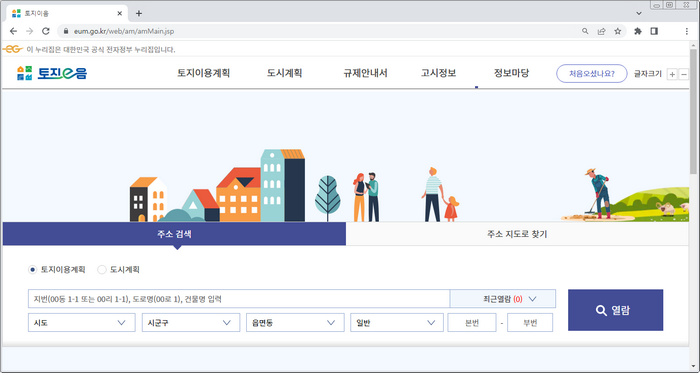Screen dimensions: 700x373
Task: Click the 토지e음 logo
Action: coord(52,73)
